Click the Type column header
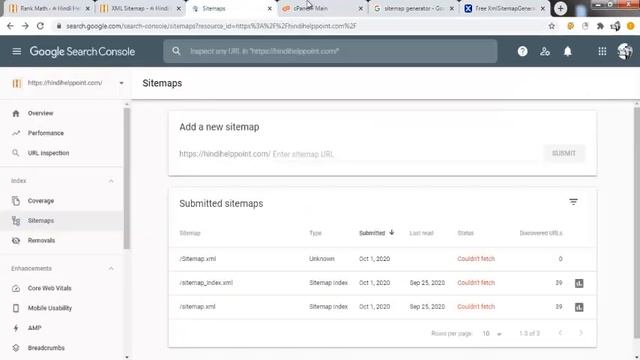This screenshot has height=360, width=640. coord(316,233)
